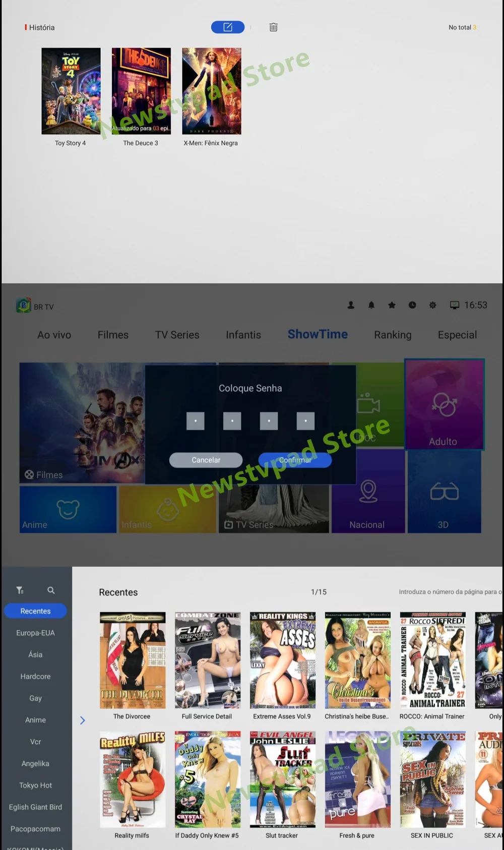Open the Filmes tile with Avengers artwork
The height and width of the screenshot is (850, 504).
pos(82,422)
